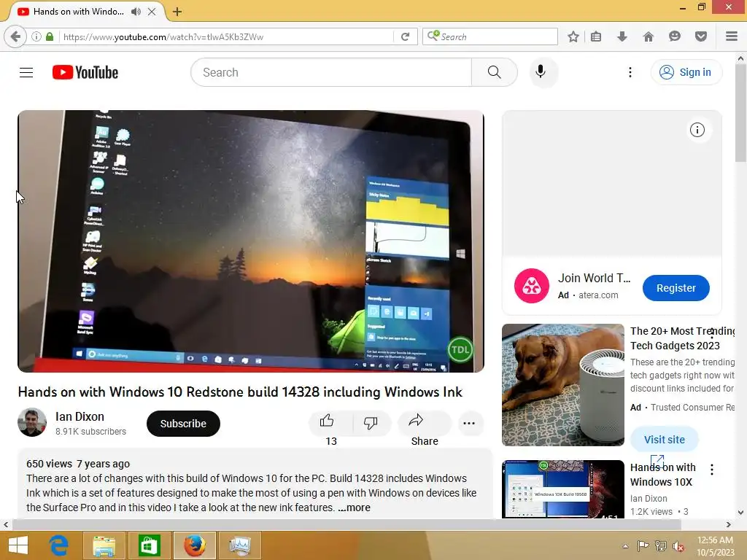This screenshot has height=560, width=747.
Task: Click the YouTube logo
Action: pyautogui.click(x=85, y=72)
